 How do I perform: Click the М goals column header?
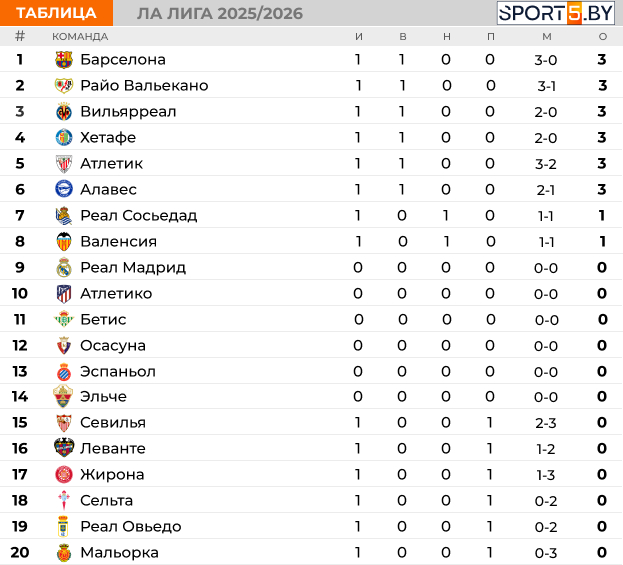click(x=547, y=37)
